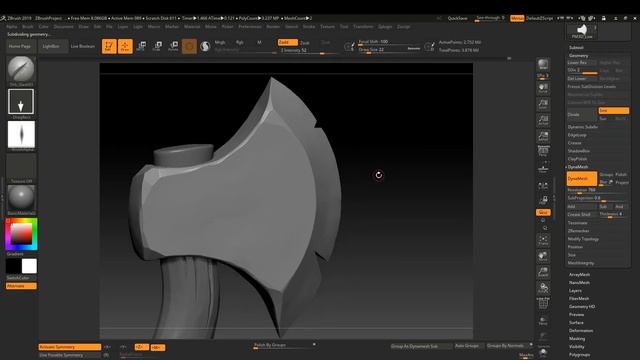Click QuickSave

click(x=458, y=18)
